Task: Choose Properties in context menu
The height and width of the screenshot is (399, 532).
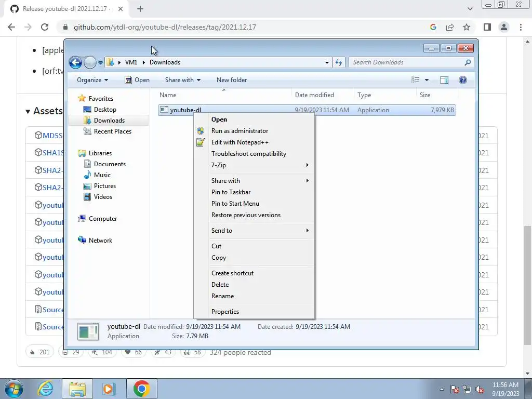Action: click(254, 312)
